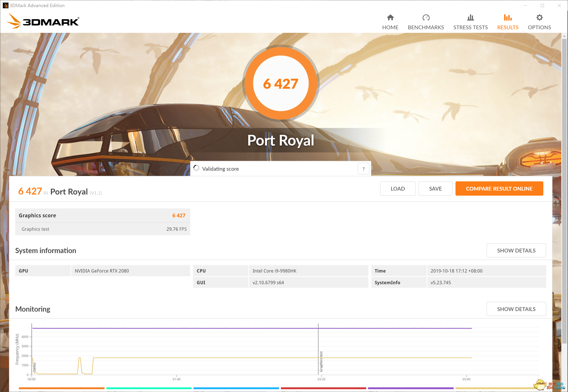
Task: Click the Home house icon
Action: (390, 17)
